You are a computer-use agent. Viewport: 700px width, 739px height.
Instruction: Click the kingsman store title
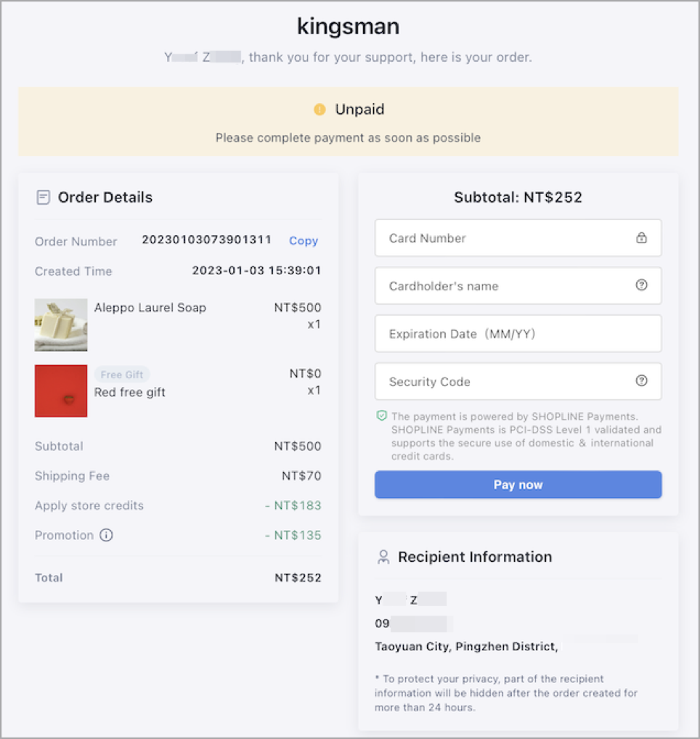click(349, 26)
